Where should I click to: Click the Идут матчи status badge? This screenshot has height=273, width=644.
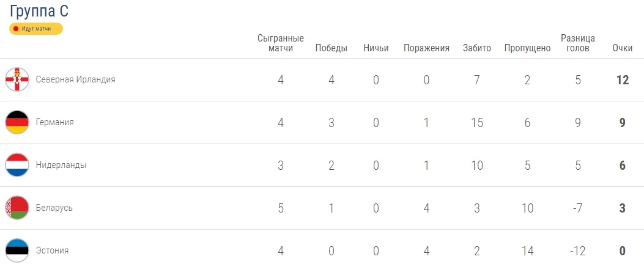click(x=36, y=29)
